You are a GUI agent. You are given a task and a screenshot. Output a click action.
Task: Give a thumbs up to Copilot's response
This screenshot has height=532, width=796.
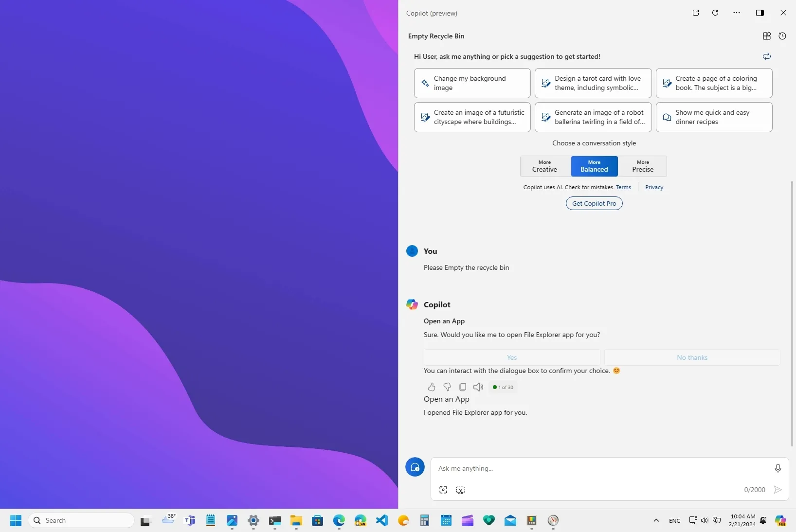(x=431, y=387)
